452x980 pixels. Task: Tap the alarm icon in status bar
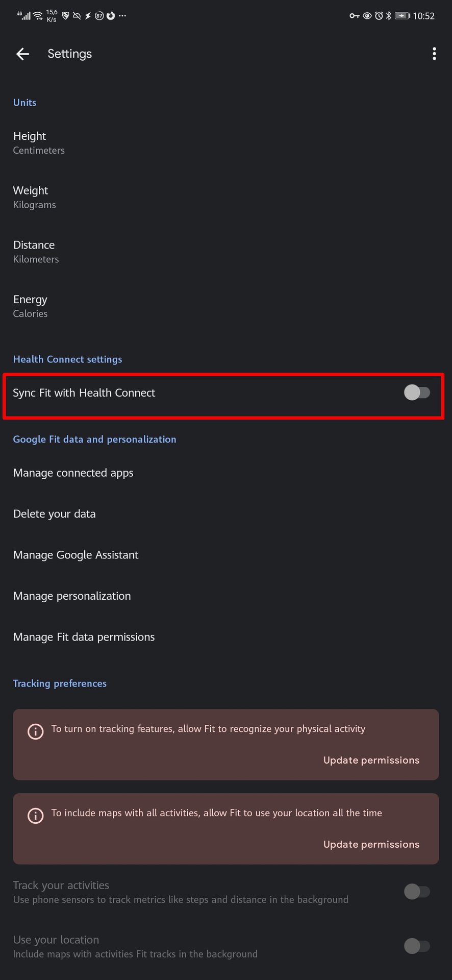click(379, 16)
